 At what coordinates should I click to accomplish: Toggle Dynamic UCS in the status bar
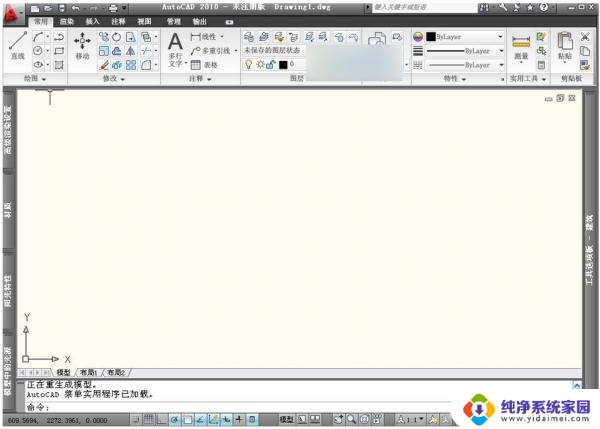point(214,419)
